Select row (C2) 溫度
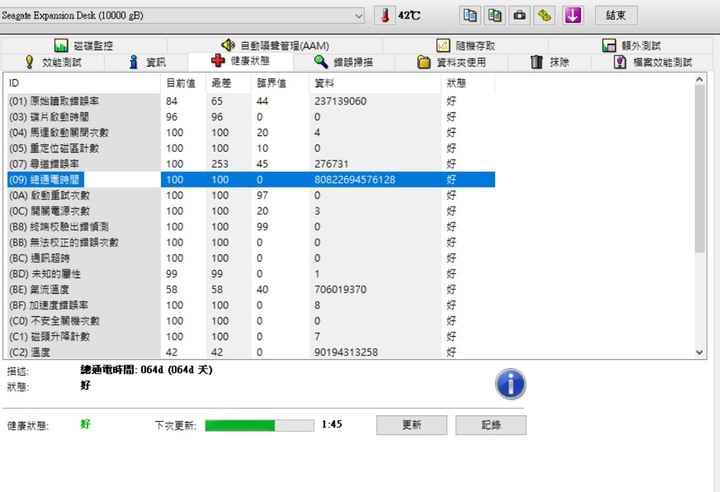This screenshot has width=720, height=492. 251,351
